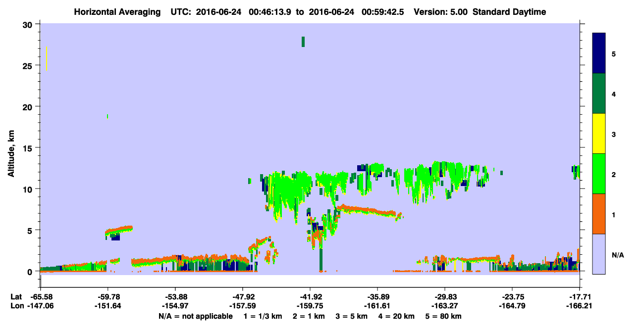644x330 pixels.
Task: Click the '20' altitude tick label
Action: tap(29, 106)
